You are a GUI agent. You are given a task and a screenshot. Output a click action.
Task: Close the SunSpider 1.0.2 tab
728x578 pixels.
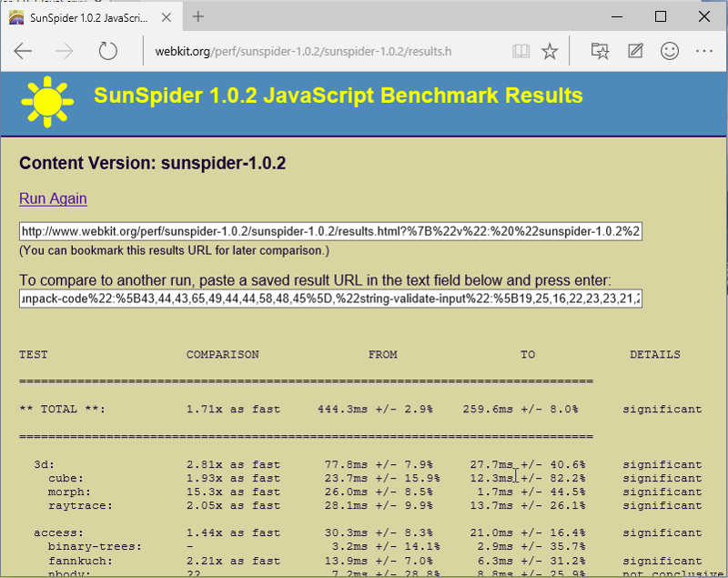[166, 16]
